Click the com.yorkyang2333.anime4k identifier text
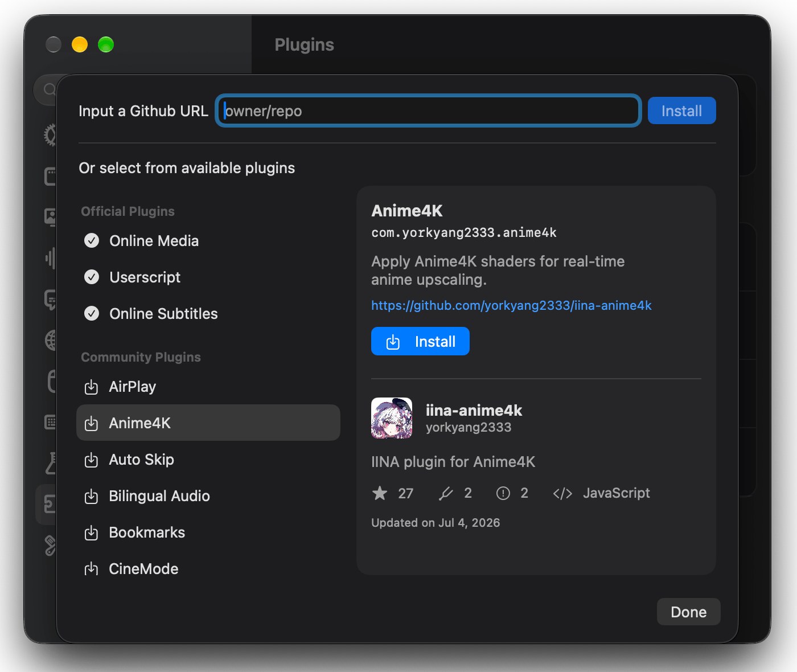The width and height of the screenshot is (797, 672). coord(464,232)
